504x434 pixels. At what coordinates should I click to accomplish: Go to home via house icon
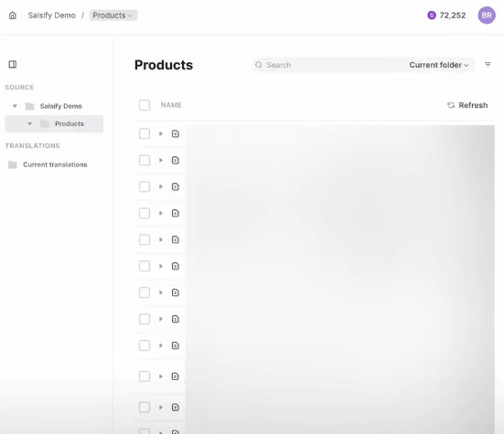pyautogui.click(x=13, y=16)
